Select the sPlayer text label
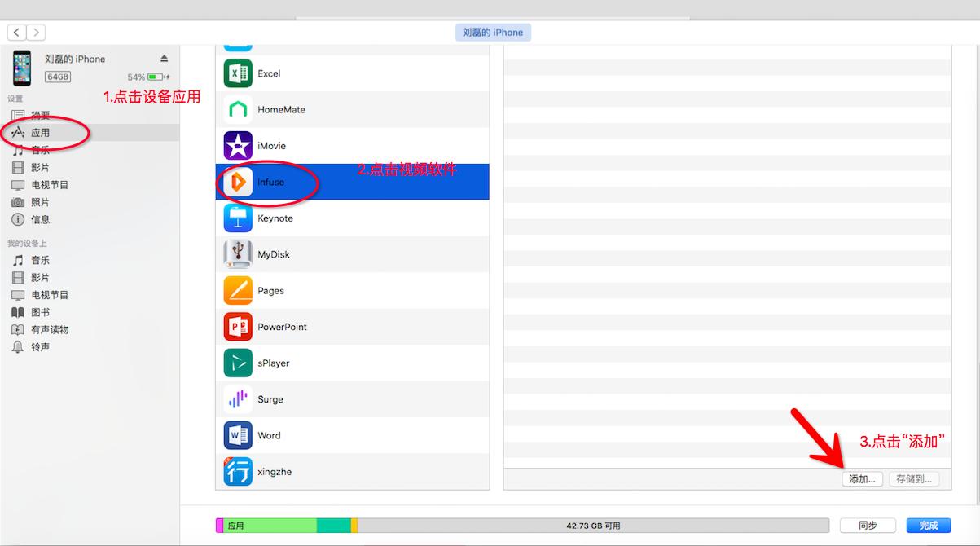 coord(274,363)
